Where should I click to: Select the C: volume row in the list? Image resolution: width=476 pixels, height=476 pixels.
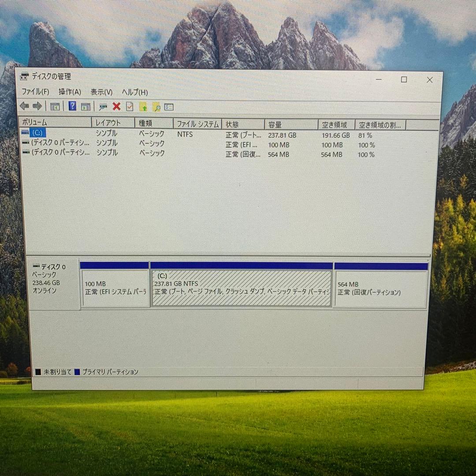(53, 133)
